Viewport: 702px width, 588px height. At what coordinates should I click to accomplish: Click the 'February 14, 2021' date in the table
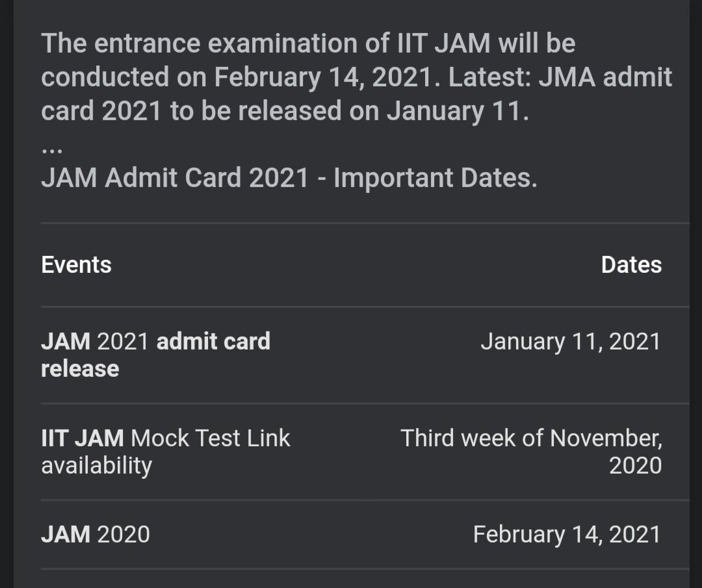point(566,535)
